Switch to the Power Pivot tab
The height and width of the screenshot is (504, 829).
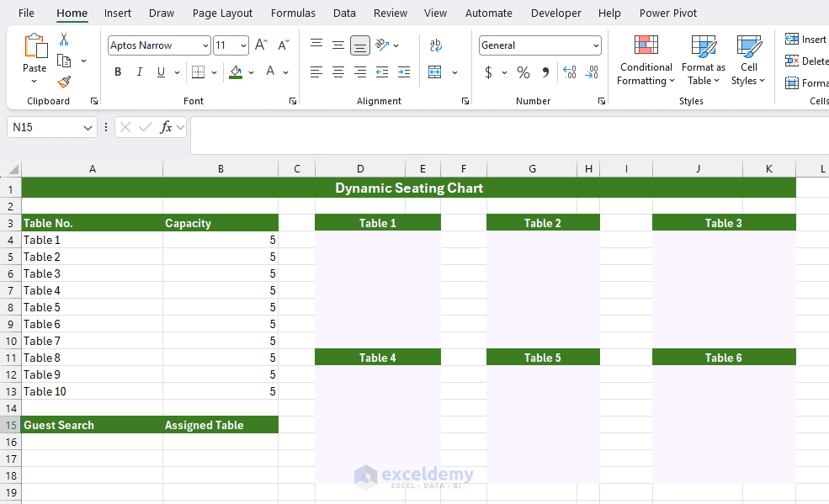click(668, 13)
